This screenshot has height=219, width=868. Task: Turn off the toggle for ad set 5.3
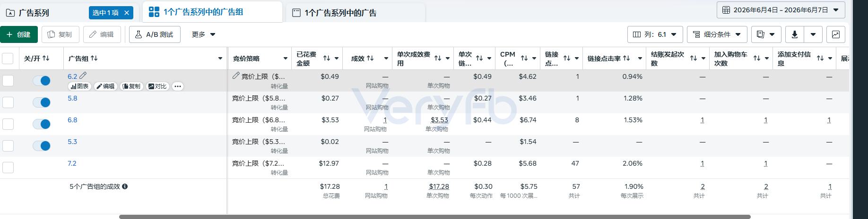tap(42, 146)
